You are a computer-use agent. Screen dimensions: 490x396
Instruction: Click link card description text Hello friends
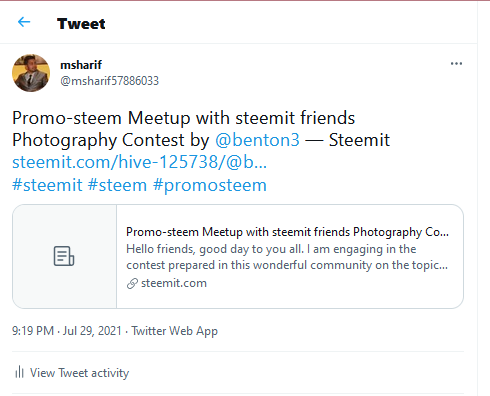point(287,257)
